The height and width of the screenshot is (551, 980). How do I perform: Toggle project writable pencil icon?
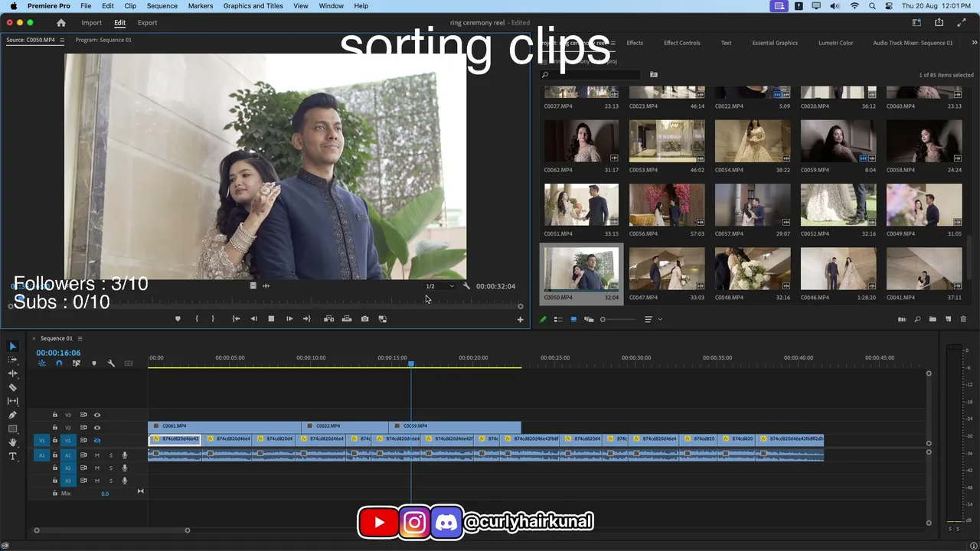coord(543,319)
